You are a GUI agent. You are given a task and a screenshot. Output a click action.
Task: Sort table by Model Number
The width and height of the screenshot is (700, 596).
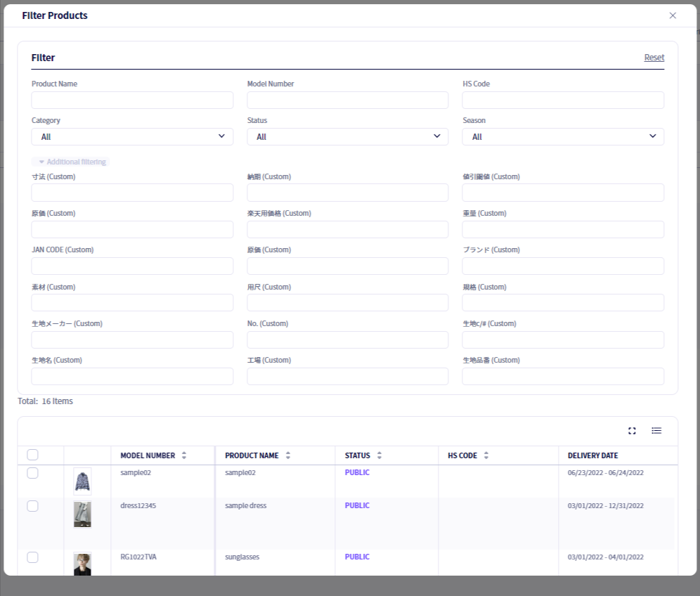[184, 455]
